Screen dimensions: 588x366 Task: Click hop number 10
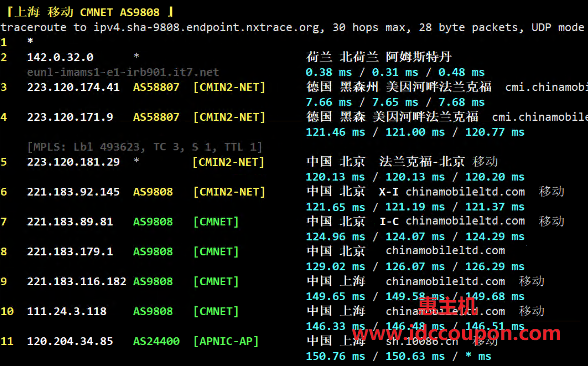(7, 311)
